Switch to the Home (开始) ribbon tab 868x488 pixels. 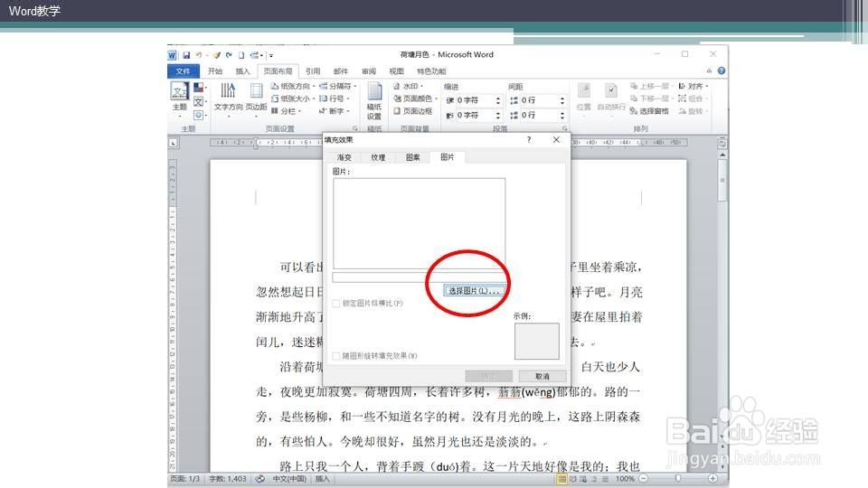tap(215, 71)
